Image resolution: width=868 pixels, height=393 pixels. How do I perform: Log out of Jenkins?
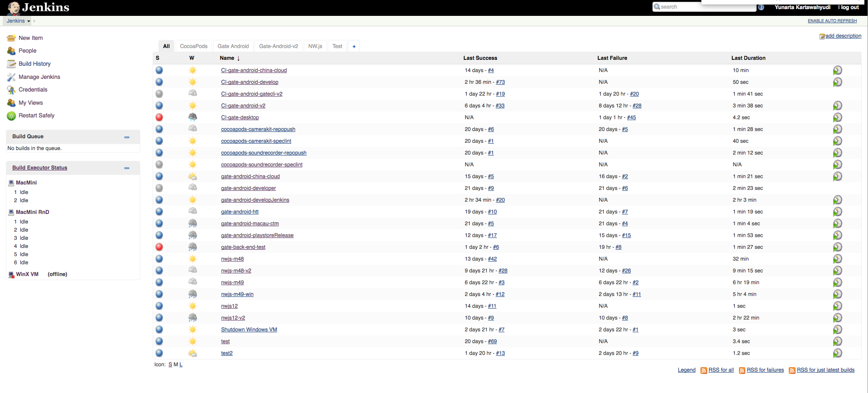click(849, 7)
